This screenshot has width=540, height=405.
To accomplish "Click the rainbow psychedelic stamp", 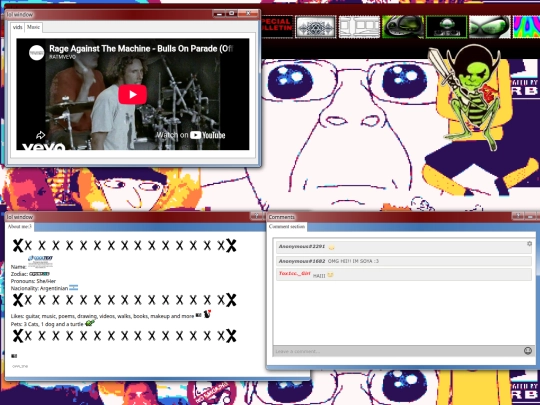I will point(526,27).
